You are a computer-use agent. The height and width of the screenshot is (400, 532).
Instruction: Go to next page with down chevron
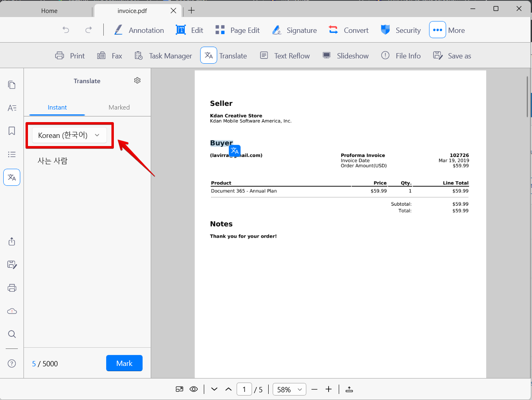pyautogui.click(x=214, y=389)
